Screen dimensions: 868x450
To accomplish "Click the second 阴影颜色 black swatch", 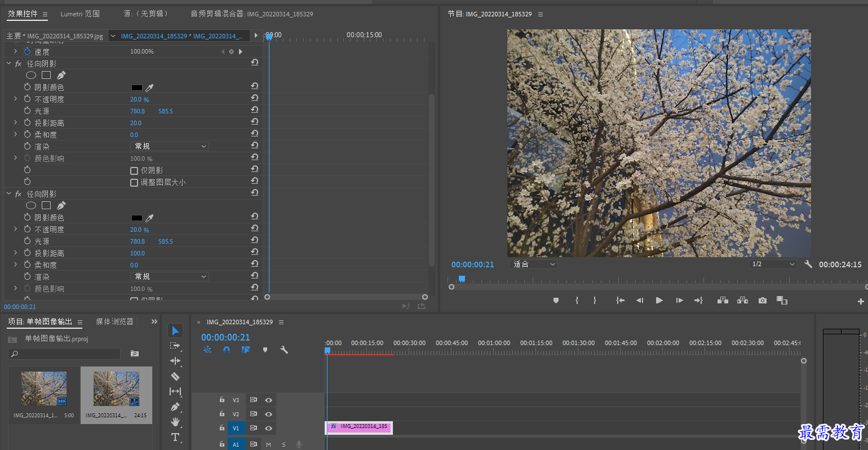I will (137, 218).
